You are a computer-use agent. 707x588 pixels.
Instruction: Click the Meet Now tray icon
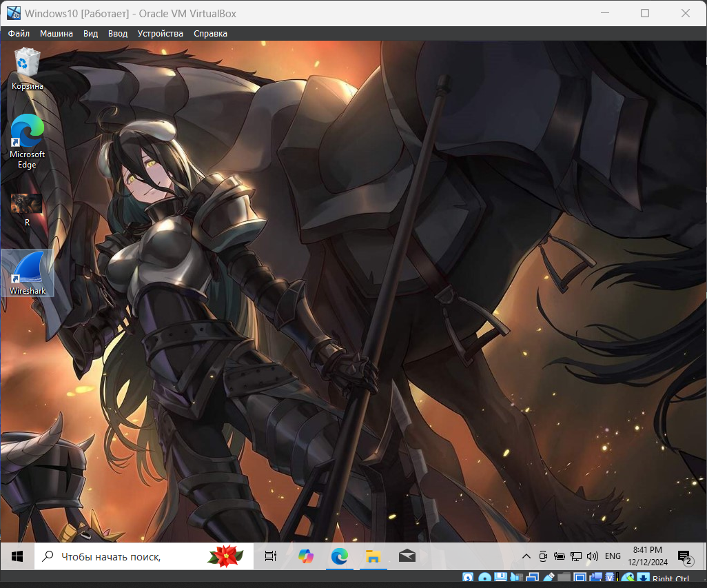(x=543, y=556)
